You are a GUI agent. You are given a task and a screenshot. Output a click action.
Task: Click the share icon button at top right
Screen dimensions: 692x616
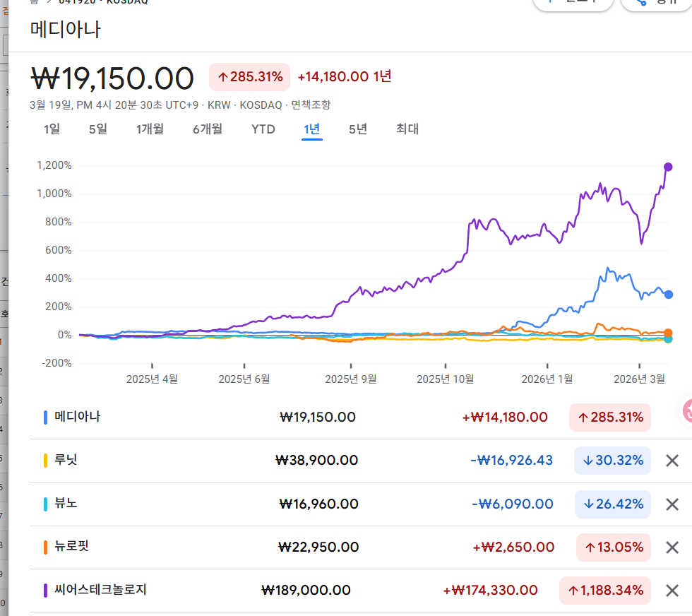click(655, 4)
